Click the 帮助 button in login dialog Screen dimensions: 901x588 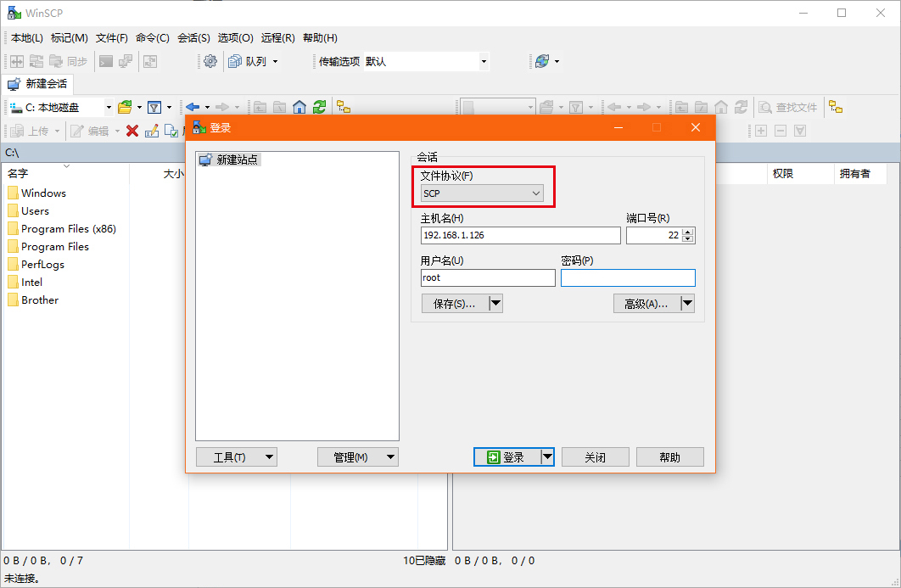[x=670, y=457]
